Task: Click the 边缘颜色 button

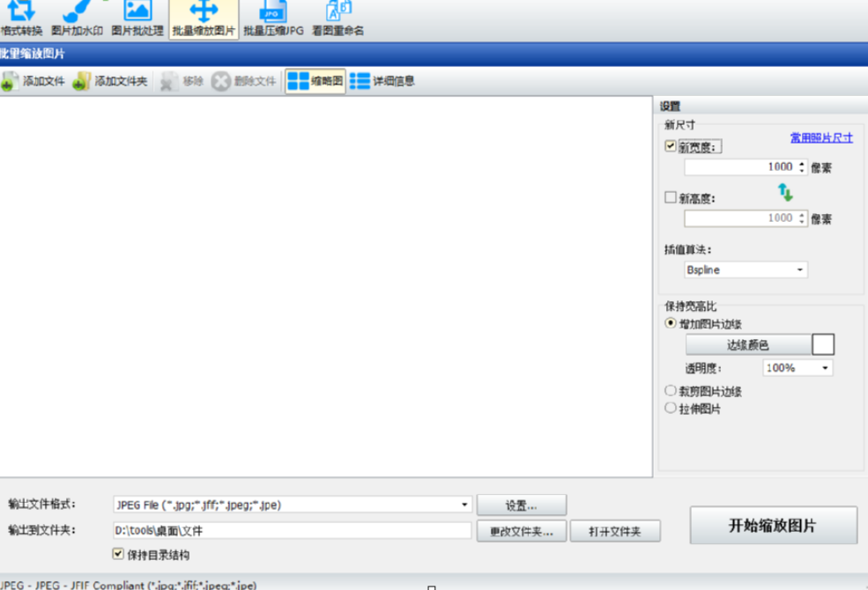Action: [x=748, y=345]
